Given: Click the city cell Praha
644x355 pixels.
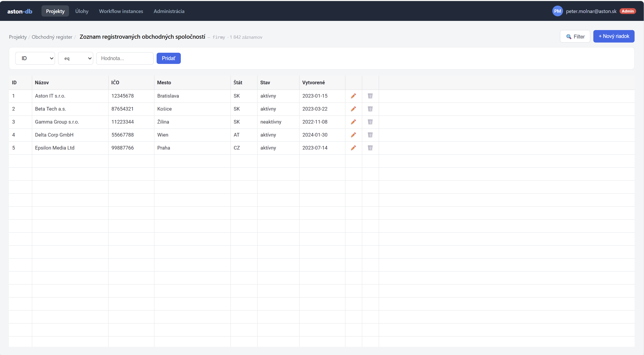Looking at the screenshot, I should coord(192,148).
